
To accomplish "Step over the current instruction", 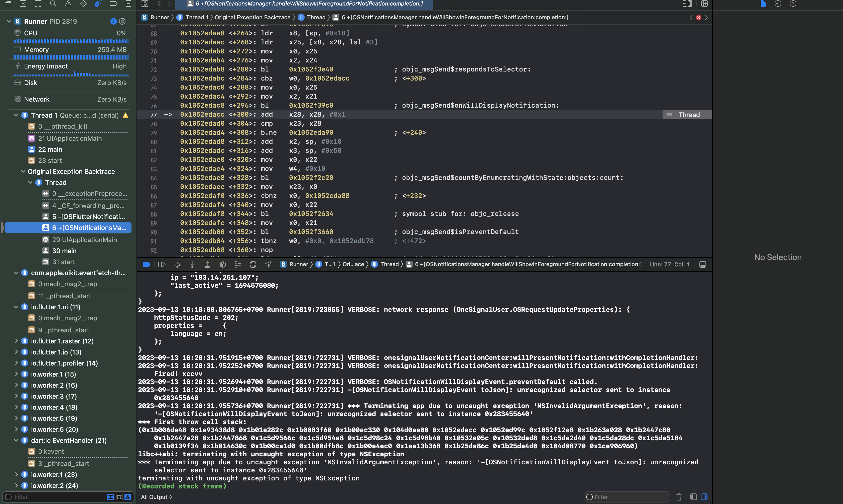I will [177, 264].
